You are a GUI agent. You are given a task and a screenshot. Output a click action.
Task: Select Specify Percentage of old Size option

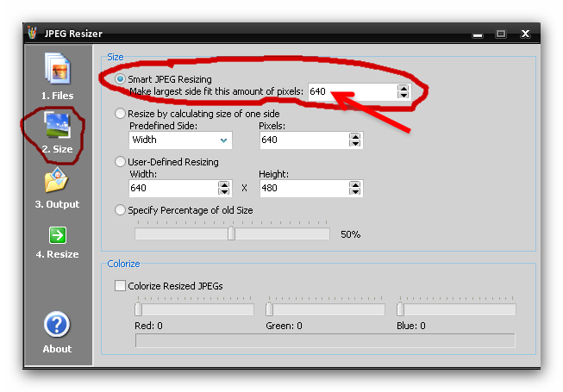click(x=121, y=209)
